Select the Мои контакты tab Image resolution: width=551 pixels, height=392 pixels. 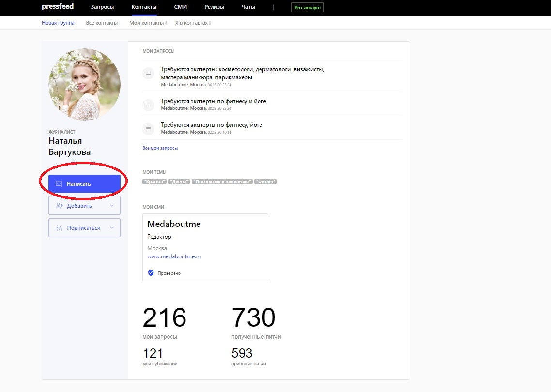[x=146, y=23]
